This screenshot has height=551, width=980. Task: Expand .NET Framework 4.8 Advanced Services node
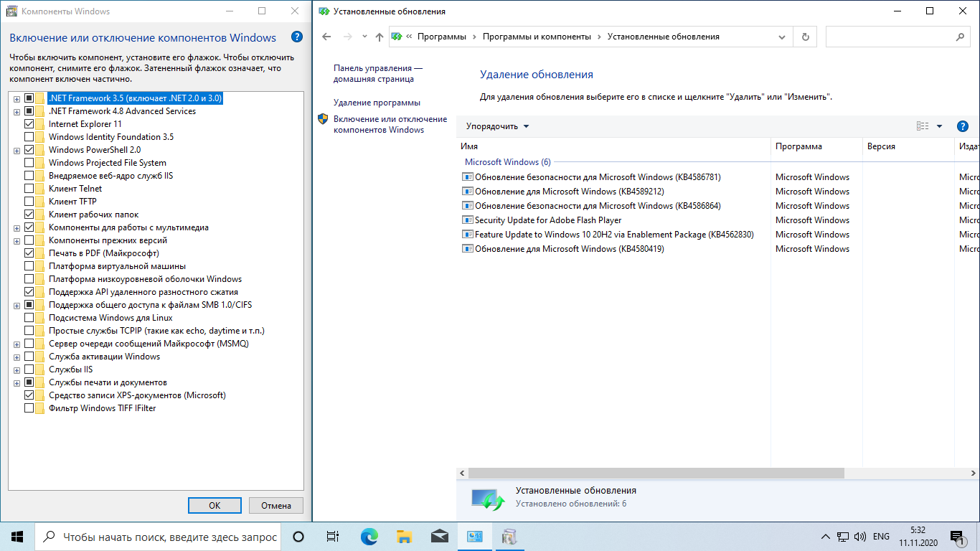[17, 111]
